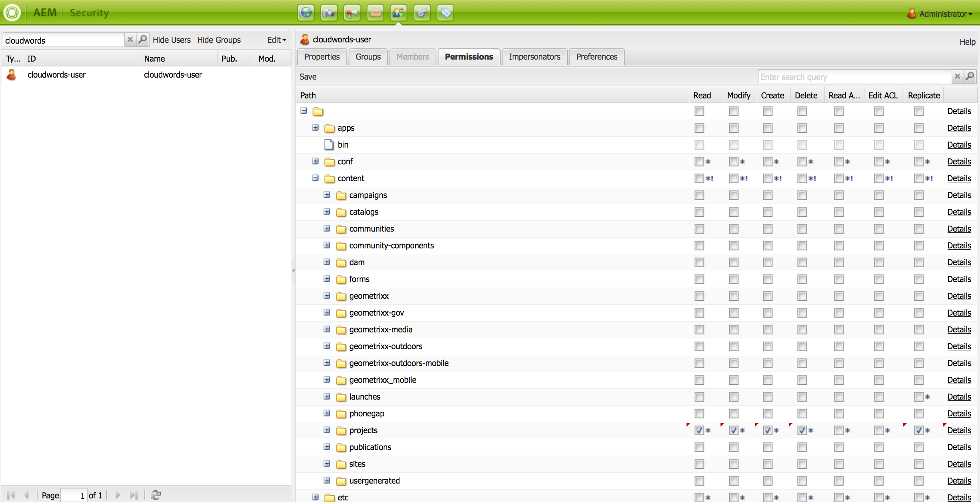Open Tagging via the tag icon
This screenshot has width=980, height=502.
point(445,13)
